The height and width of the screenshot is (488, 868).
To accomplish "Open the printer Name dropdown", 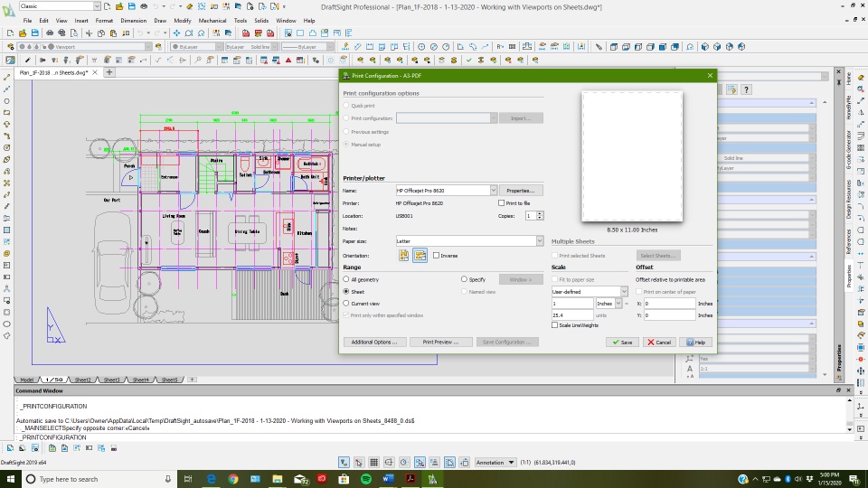I will pyautogui.click(x=494, y=191).
